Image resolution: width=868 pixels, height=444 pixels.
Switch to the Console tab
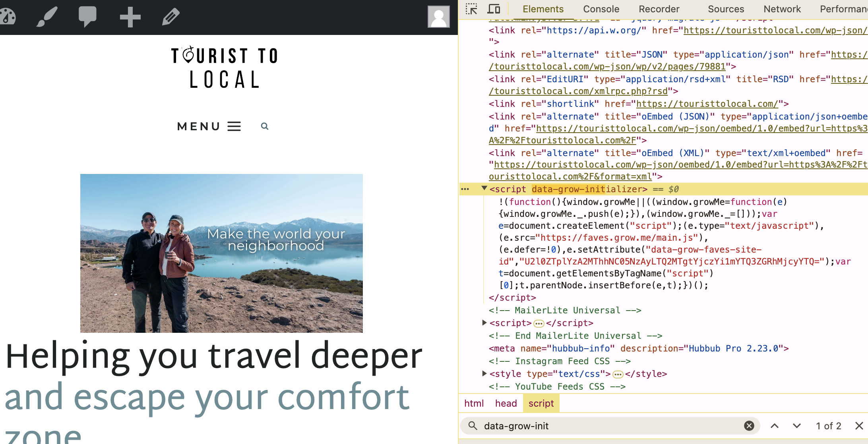click(x=601, y=9)
